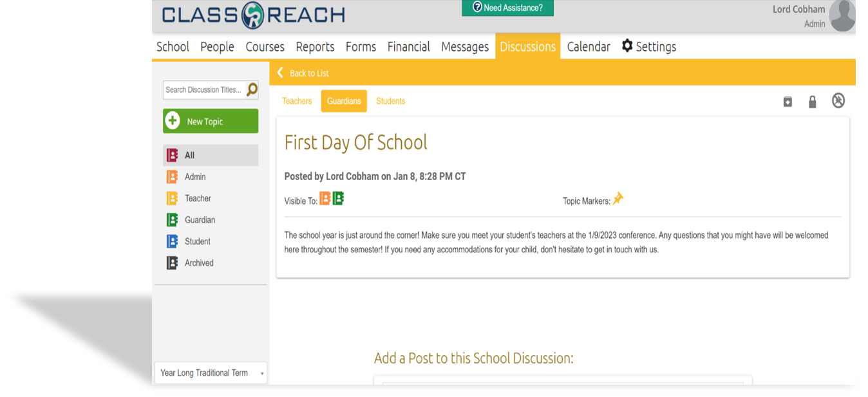Open the Reports menu
Image resolution: width=868 pixels, height=397 pixels.
pos(315,46)
